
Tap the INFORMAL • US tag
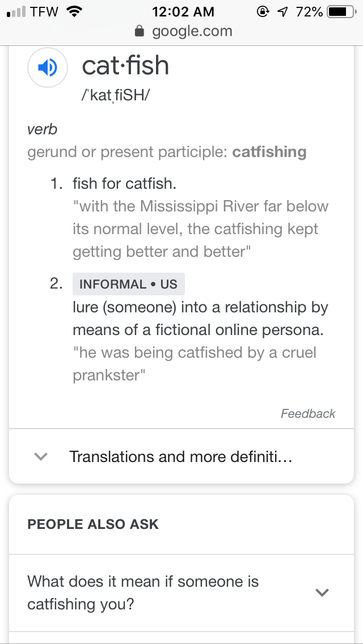[x=128, y=284]
